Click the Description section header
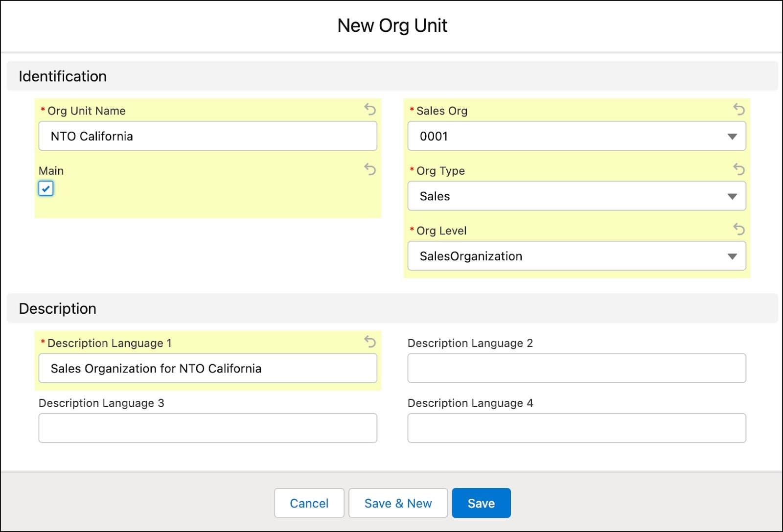 pos(57,308)
